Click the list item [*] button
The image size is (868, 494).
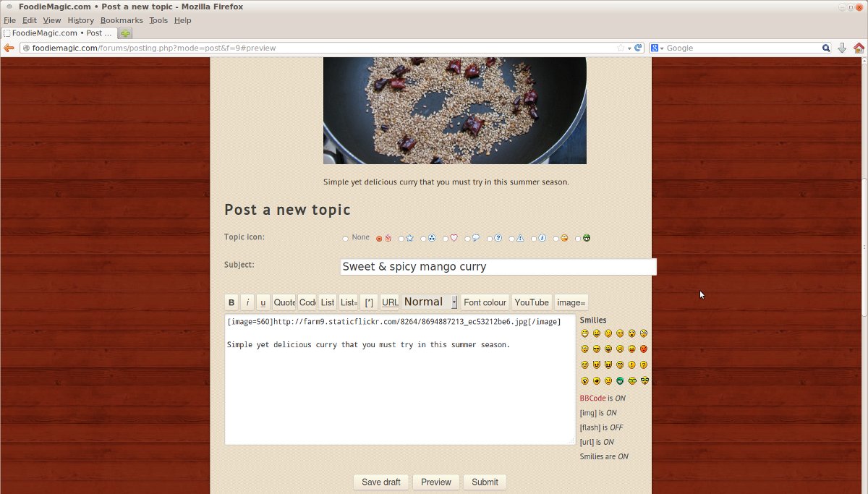click(369, 302)
